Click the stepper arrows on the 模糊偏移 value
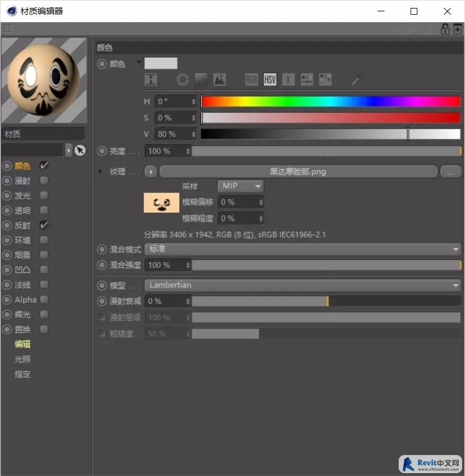 click(261, 202)
